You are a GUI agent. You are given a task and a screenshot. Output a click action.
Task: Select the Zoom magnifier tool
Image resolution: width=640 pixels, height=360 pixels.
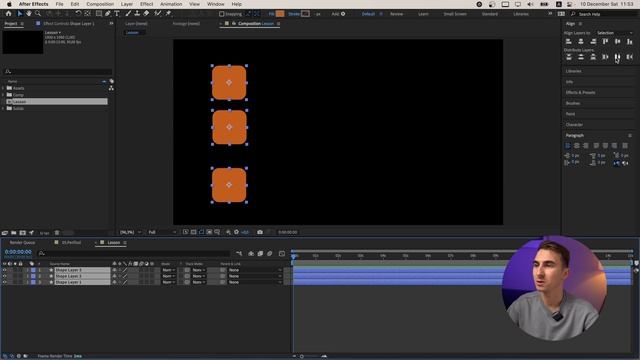(x=38, y=14)
